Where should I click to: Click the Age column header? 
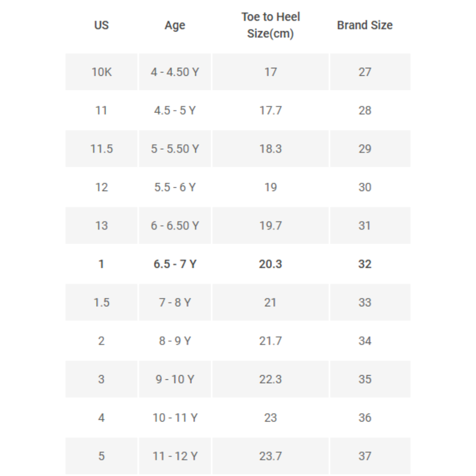[x=175, y=26]
